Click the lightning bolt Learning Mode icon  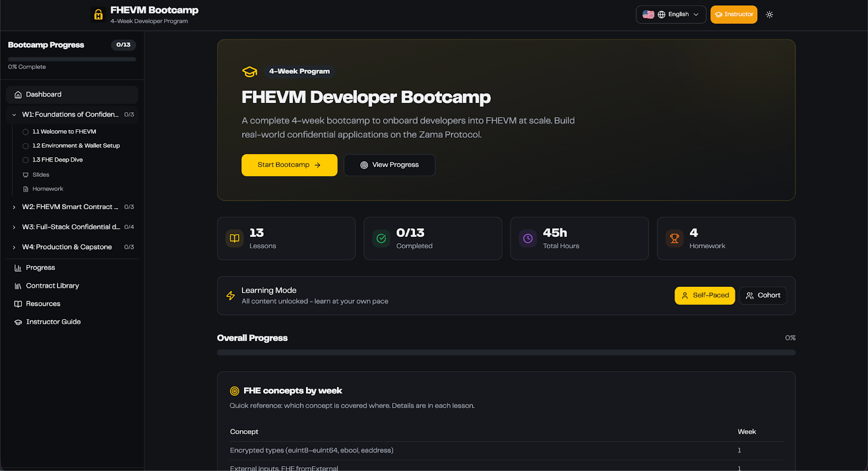[231, 296]
